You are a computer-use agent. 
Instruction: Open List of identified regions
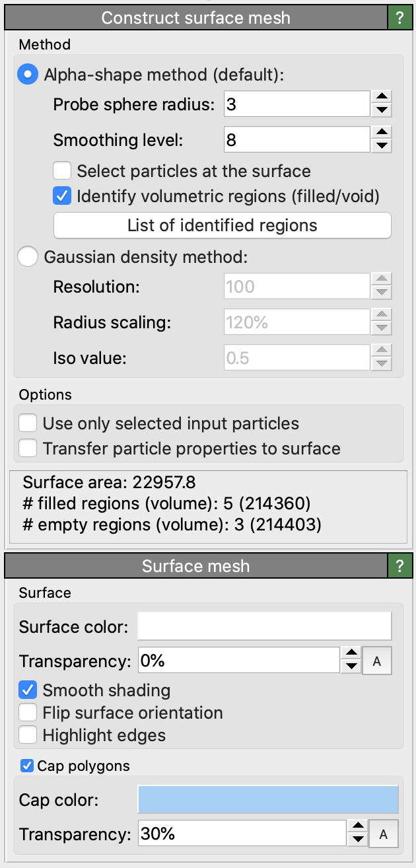tap(222, 225)
